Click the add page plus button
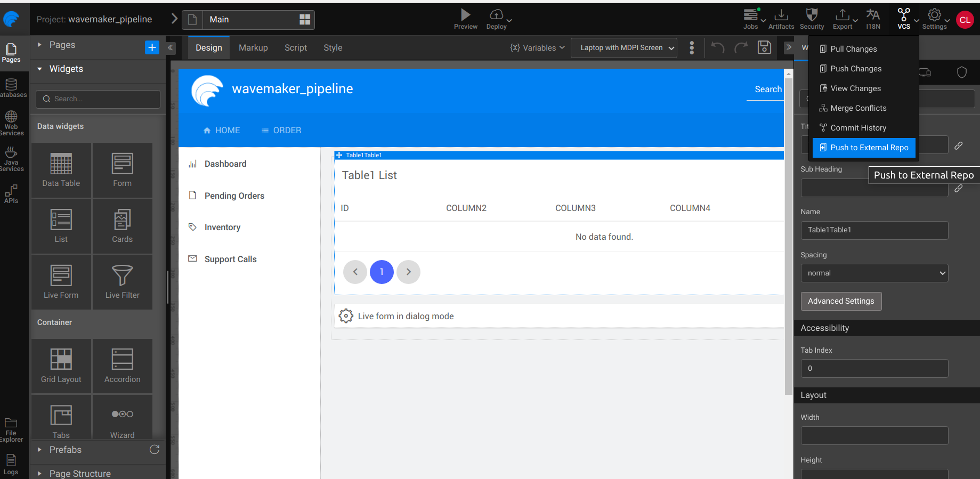Screen dimensions: 980x479 pos(152,47)
